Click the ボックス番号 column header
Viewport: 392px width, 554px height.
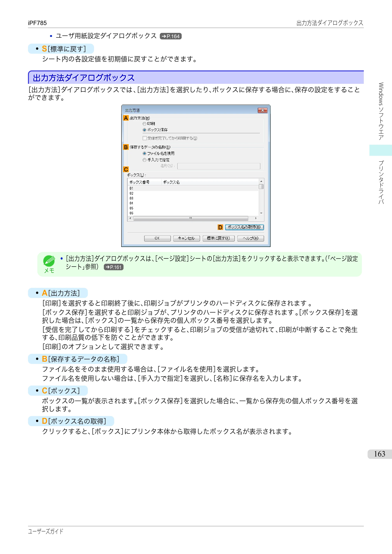click(x=144, y=182)
